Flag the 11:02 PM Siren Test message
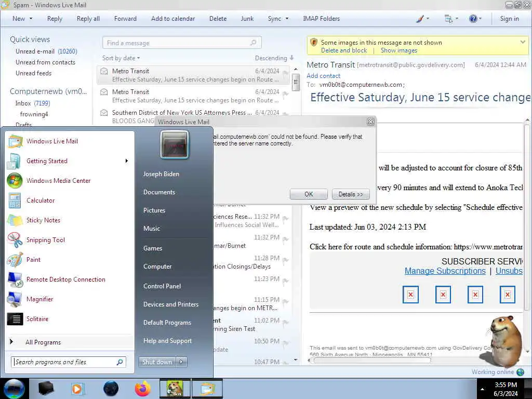This screenshot has width=532, height=399. (x=285, y=323)
